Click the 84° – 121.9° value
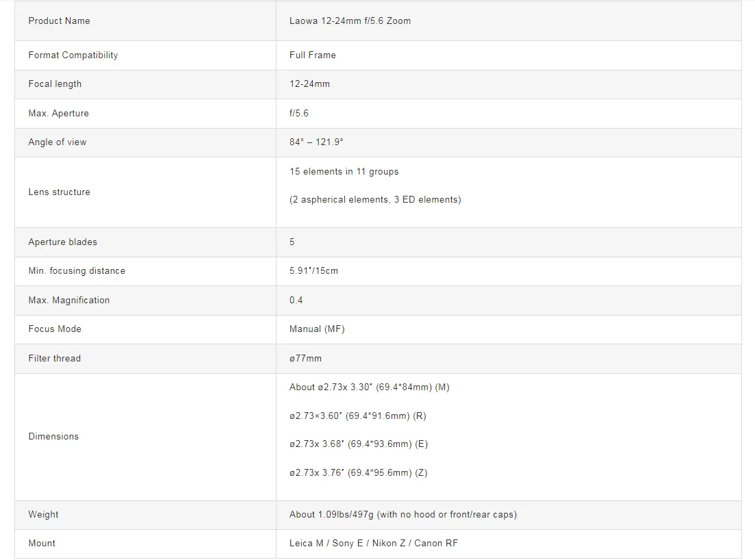Screen dimensions: 755x560 coord(316,142)
